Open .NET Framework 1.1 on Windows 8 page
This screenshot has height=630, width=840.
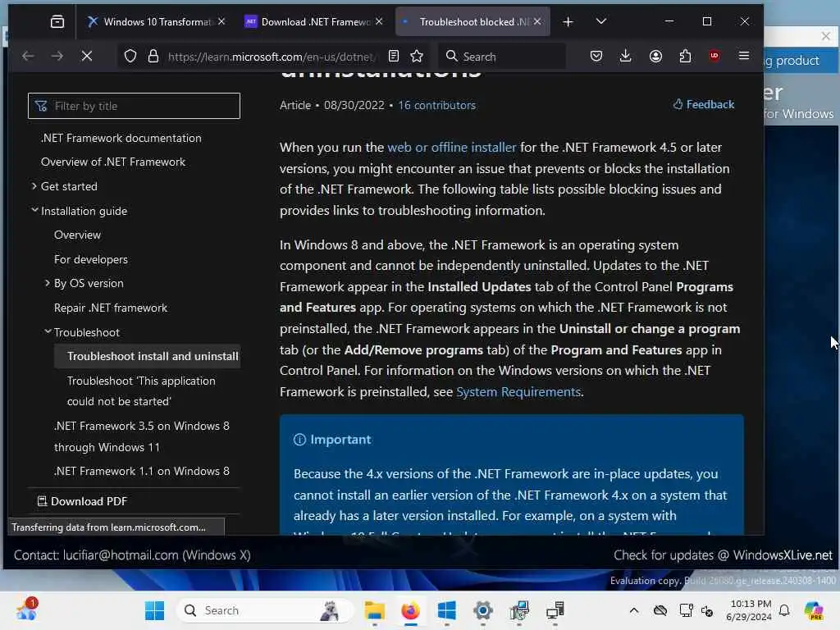click(x=141, y=471)
